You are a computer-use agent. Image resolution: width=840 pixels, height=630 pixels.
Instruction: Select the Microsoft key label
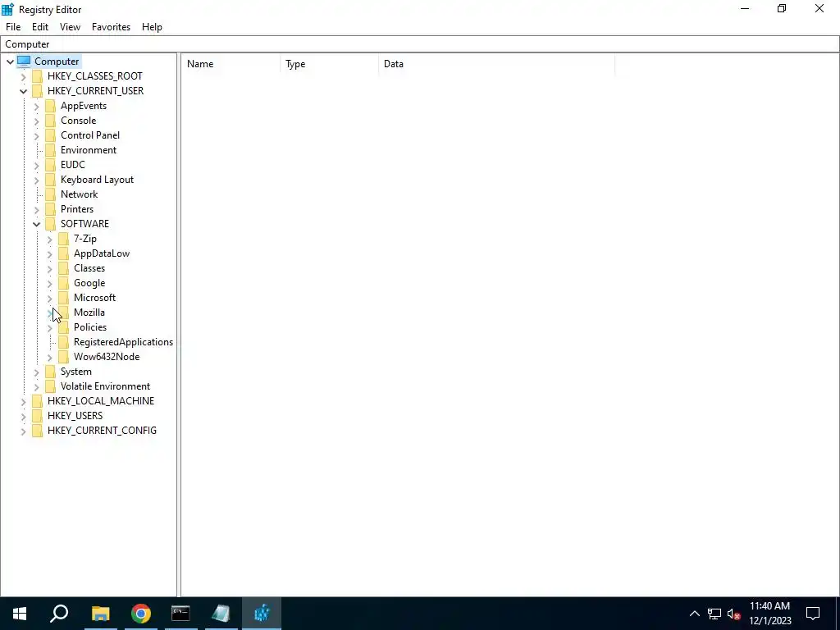point(94,297)
